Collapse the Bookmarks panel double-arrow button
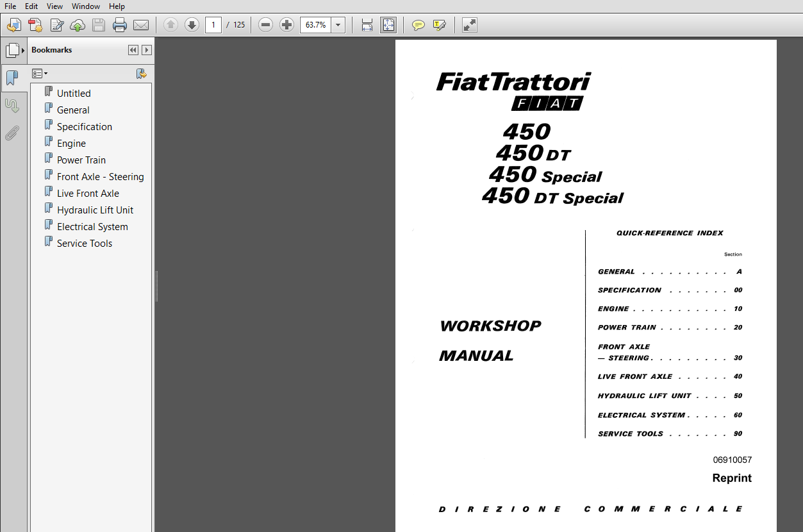Screen dimensions: 803x532 coord(133,50)
